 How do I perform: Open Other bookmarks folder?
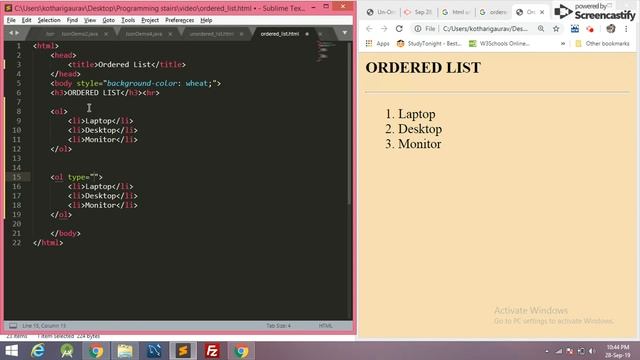(602, 43)
